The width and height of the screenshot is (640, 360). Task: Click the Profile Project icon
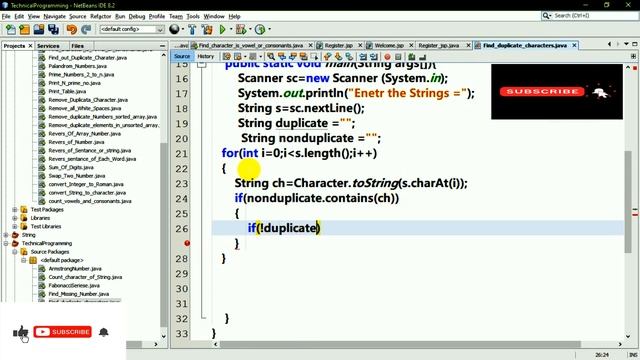[260, 29]
